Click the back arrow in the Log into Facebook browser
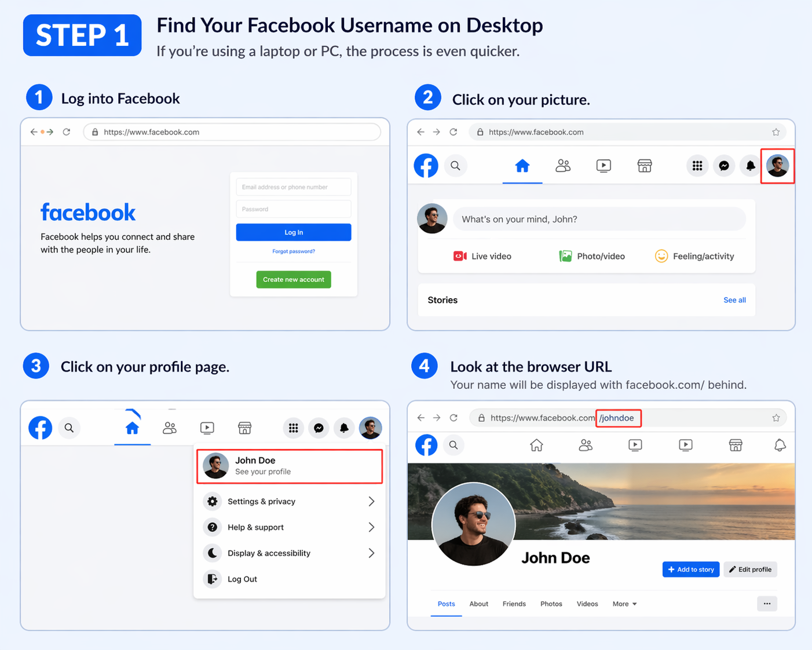The height and width of the screenshot is (650, 812). pyautogui.click(x=34, y=132)
